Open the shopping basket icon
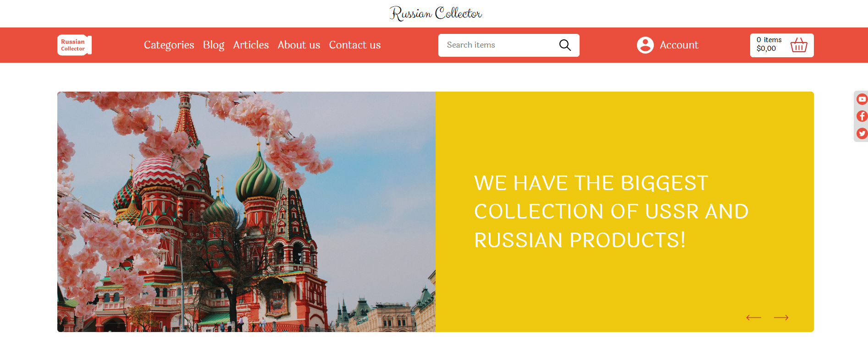This screenshot has height=354, width=868. (799, 45)
